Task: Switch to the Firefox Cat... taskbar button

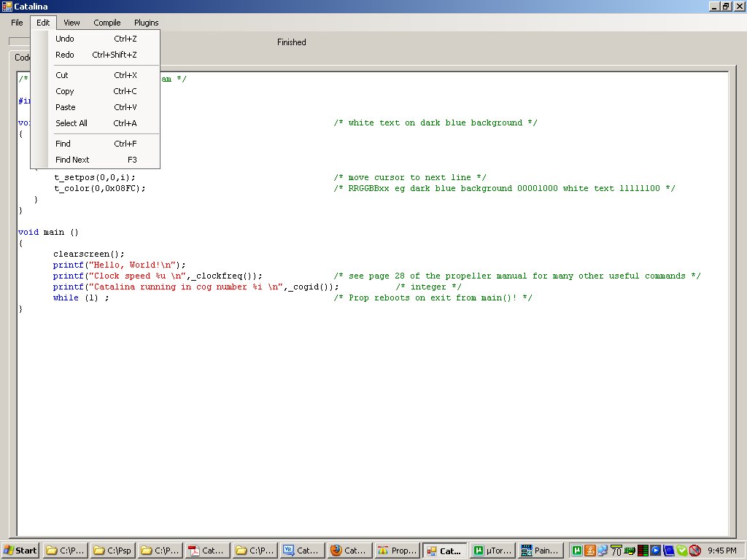Action: point(349,551)
